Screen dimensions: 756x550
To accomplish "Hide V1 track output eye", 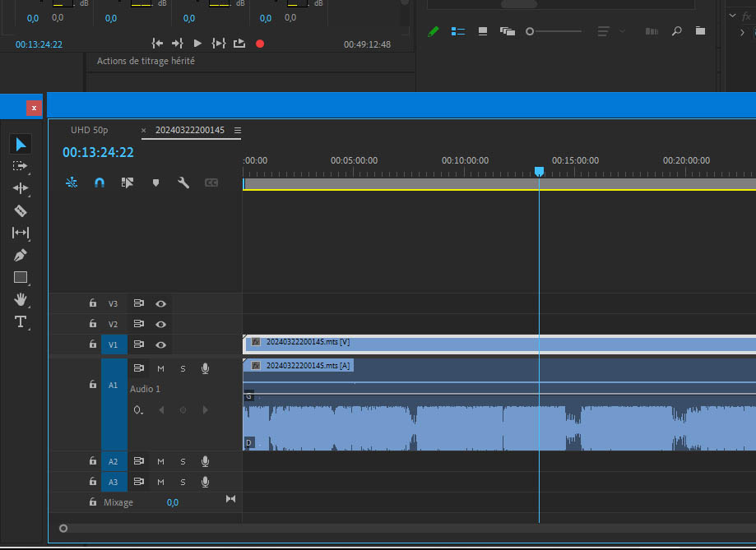I will (x=161, y=344).
